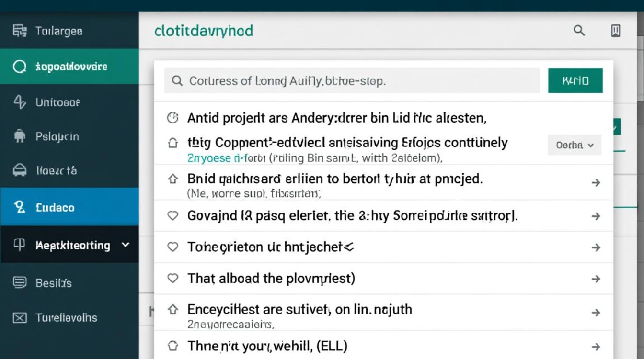
Task: Open the Oorba dropdown
Action: point(574,145)
